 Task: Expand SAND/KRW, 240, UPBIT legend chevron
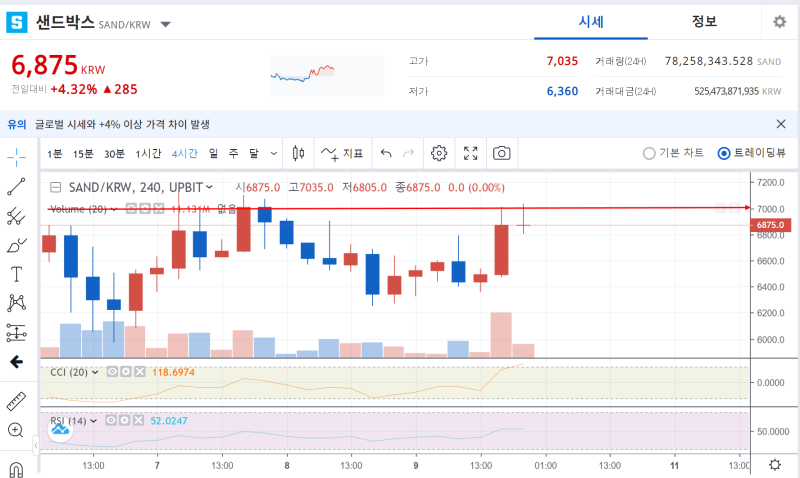tap(209, 187)
